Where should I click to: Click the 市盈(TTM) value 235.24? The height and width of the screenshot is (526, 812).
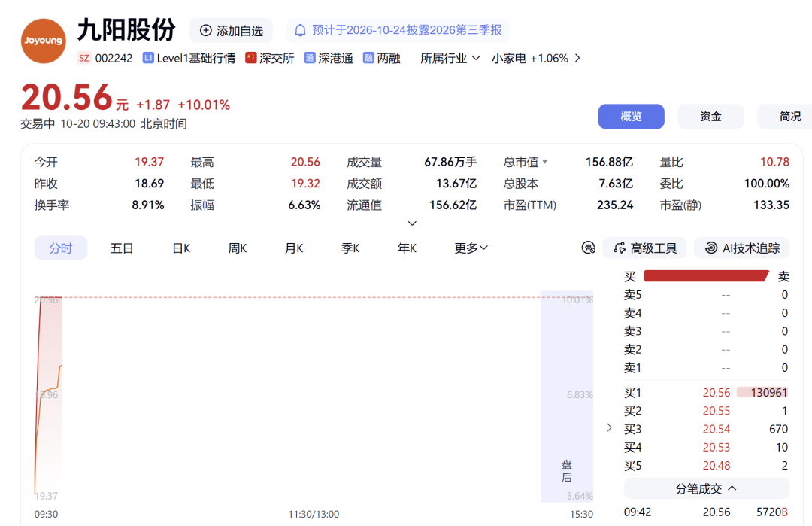(x=615, y=205)
